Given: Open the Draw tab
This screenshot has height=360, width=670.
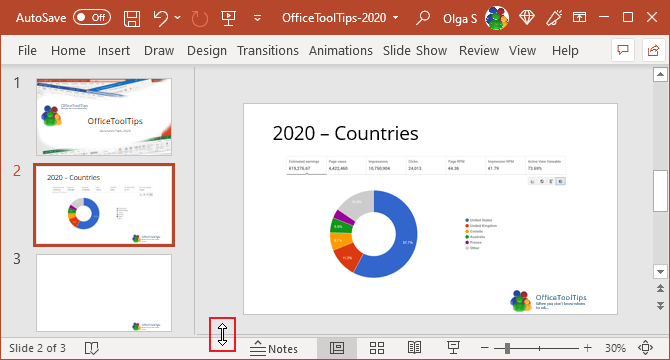Looking at the screenshot, I should coord(159,50).
